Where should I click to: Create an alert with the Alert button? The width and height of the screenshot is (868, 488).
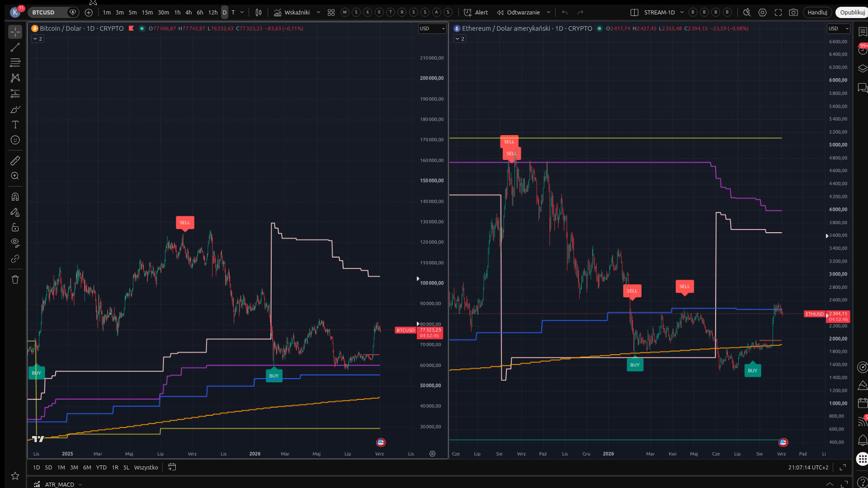click(x=476, y=12)
